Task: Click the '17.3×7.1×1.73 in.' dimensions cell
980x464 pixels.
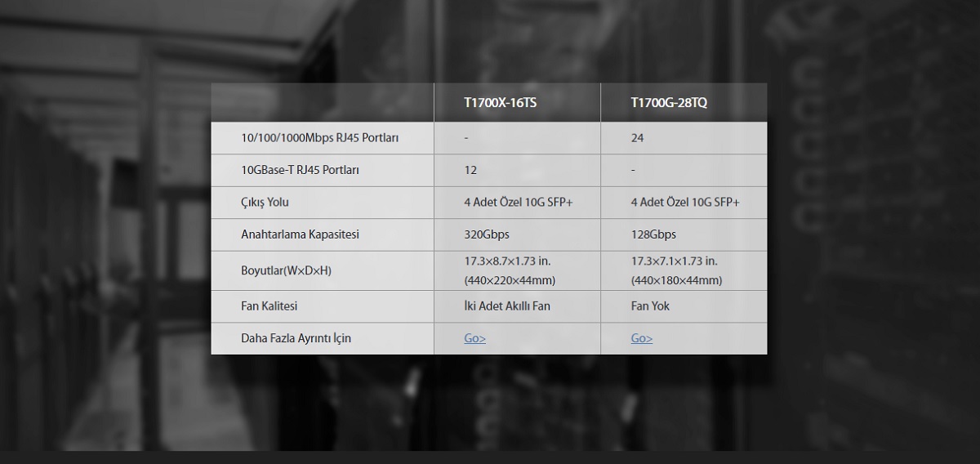Action: [x=684, y=270]
